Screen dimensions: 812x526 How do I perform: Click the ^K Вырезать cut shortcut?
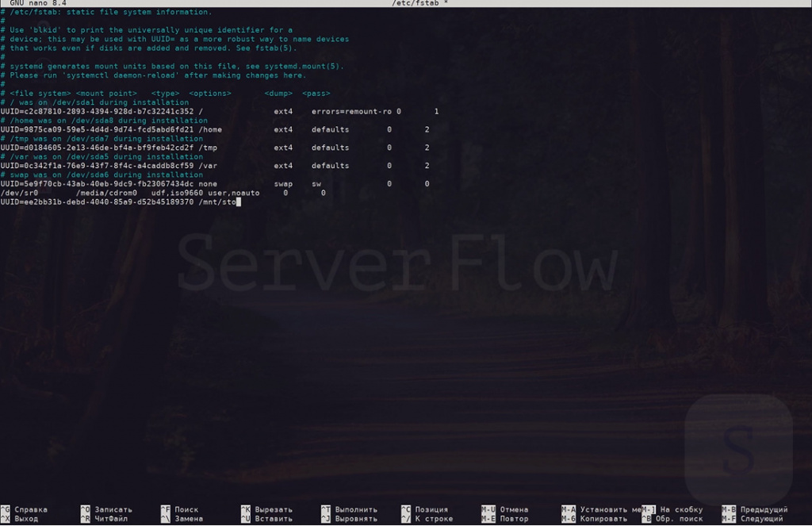pyautogui.click(x=266, y=509)
